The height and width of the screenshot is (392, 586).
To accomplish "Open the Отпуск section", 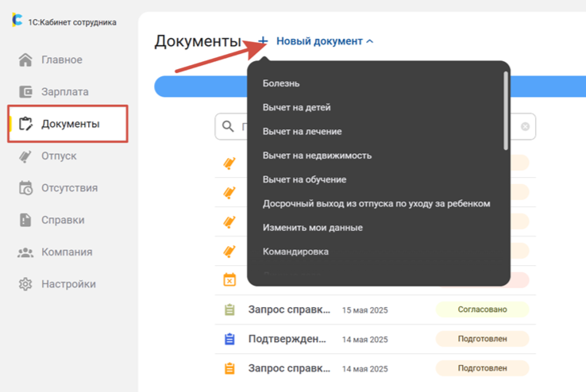I will pos(59,156).
